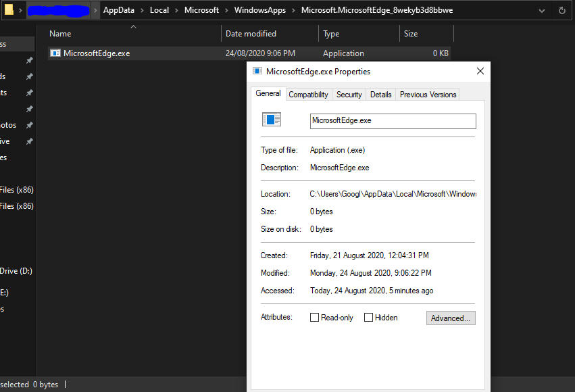Click the MicrosoftEdge.exe file icon in the list
The image size is (575, 392).
point(55,53)
